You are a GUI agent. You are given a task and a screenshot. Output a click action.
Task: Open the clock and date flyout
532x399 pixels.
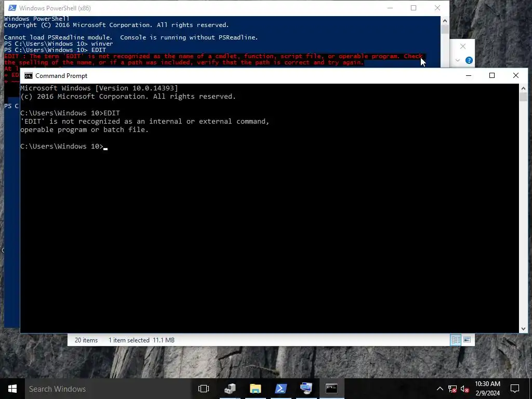(487, 389)
